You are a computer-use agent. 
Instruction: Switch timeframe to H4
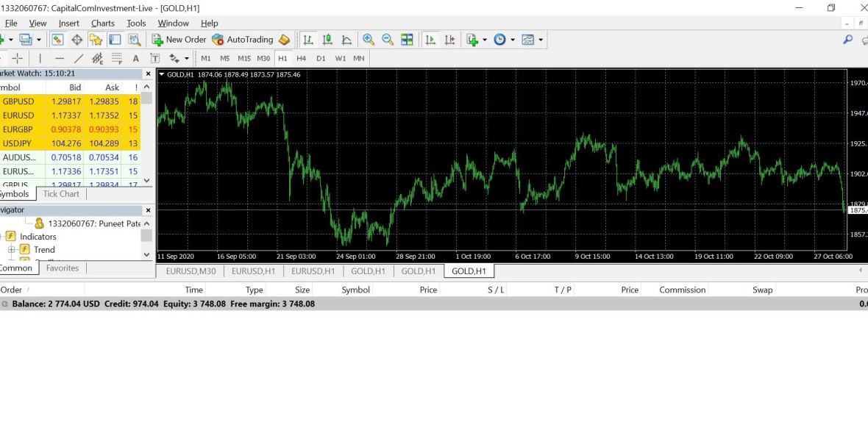click(301, 58)
